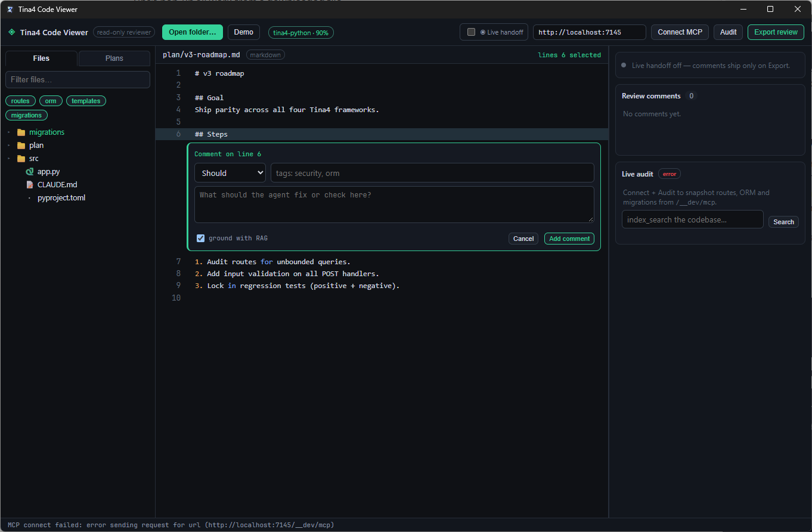Click Export review button
The width and height of the screenshot is (812, 532).
pyautogui.click(x=776, y=32)
